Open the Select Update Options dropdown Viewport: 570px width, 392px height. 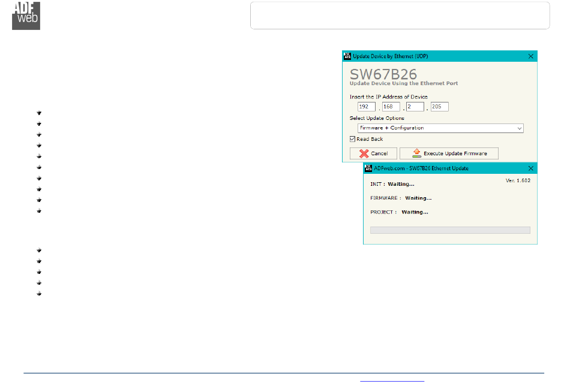pyautogui.click(x=440, y=128)
